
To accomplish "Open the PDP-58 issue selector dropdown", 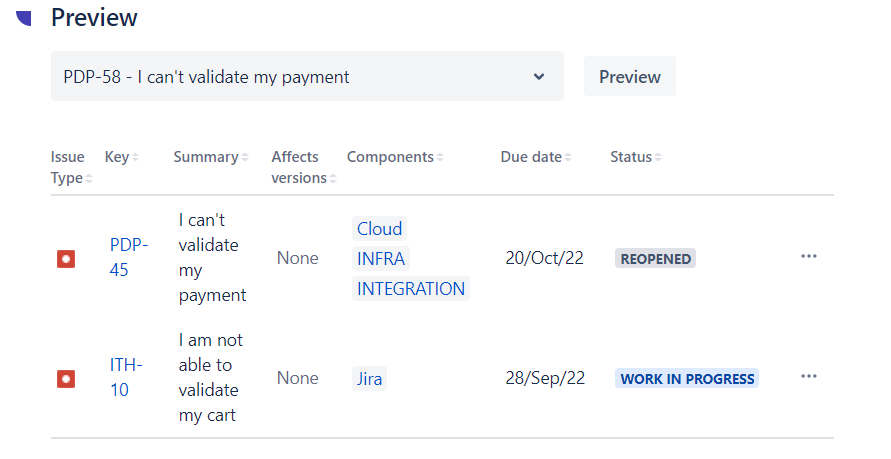I will [x=307, y=77].
